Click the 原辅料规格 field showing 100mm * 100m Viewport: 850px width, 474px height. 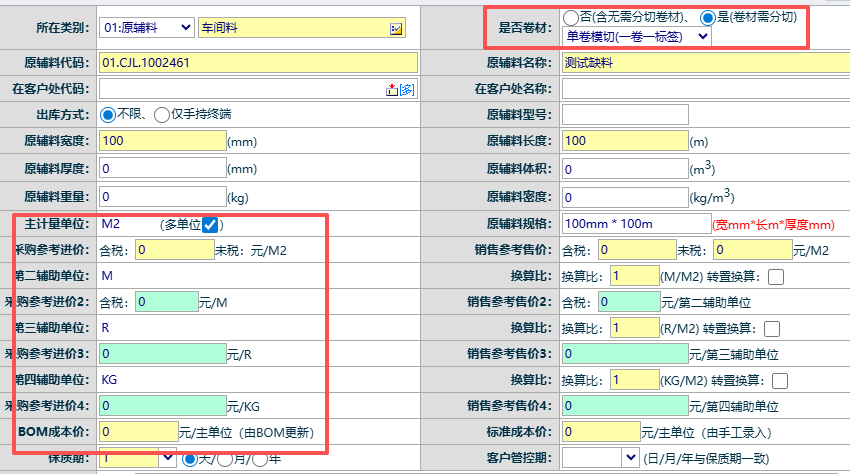tap(634, 224)
